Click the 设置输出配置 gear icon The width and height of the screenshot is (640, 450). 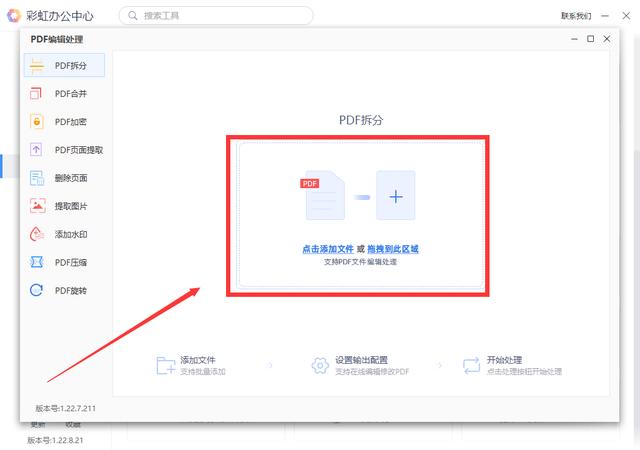320,365
